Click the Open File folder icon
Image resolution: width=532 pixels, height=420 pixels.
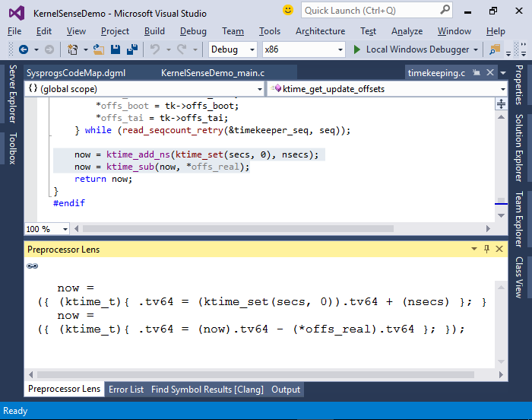tap(99, 49)
